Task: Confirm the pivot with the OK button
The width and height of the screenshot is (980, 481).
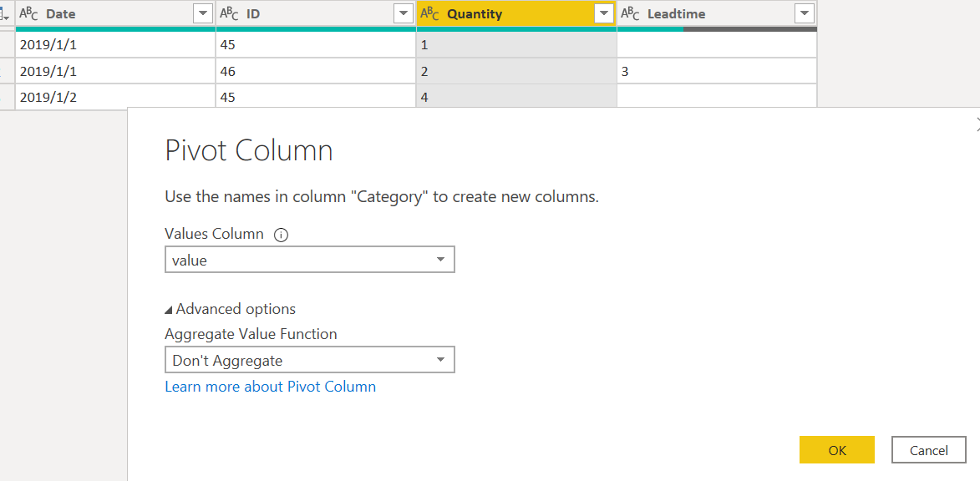Action: pyautogui.click(x=837, y=450)
